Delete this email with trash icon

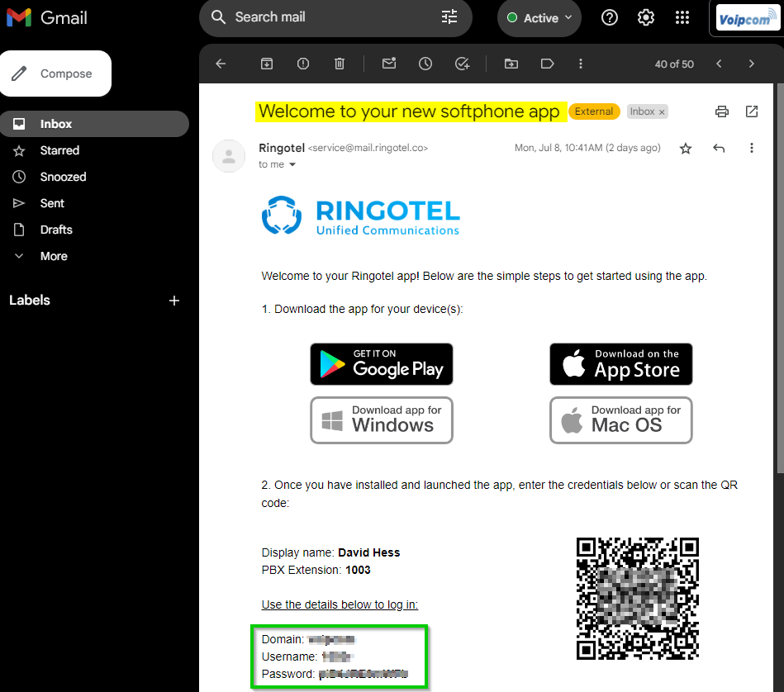[x=340, y=64]
